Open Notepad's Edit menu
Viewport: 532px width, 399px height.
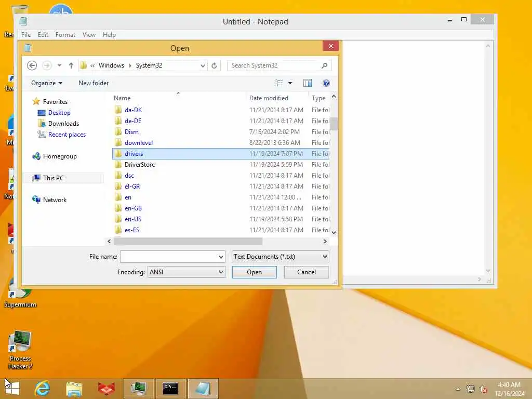point(43,35)
